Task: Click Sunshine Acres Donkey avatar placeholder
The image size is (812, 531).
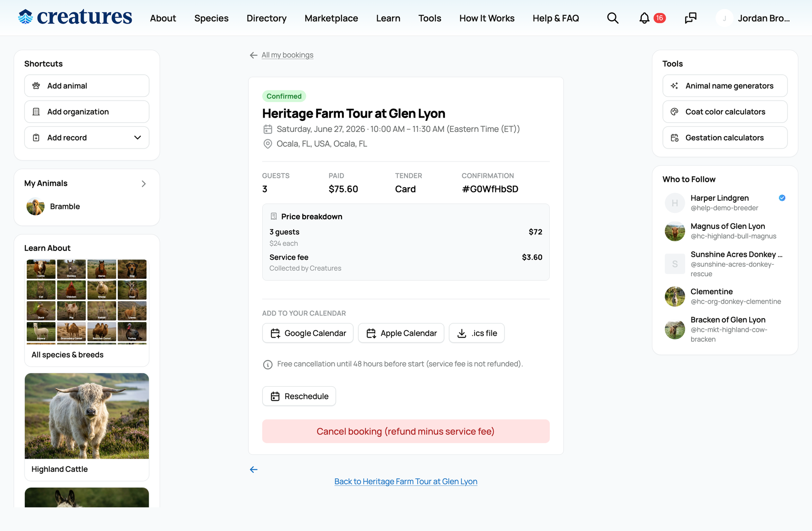Action: click(x=675, y=263)
